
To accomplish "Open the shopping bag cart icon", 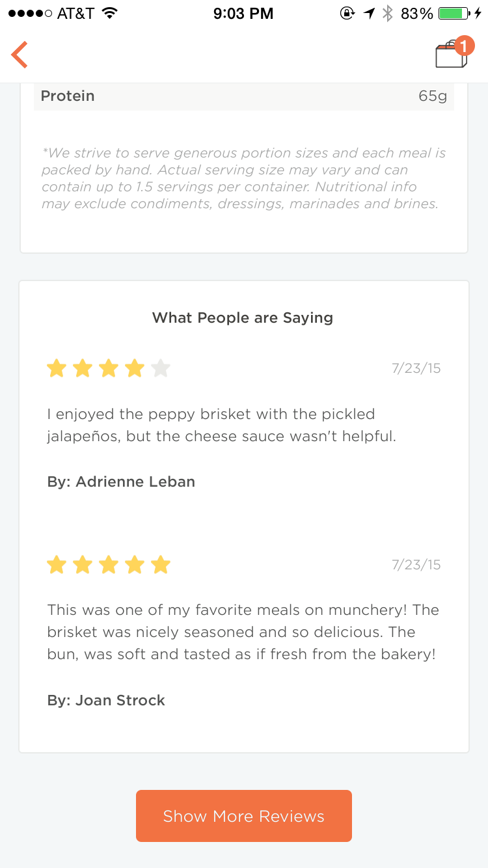I will [449, 56].
